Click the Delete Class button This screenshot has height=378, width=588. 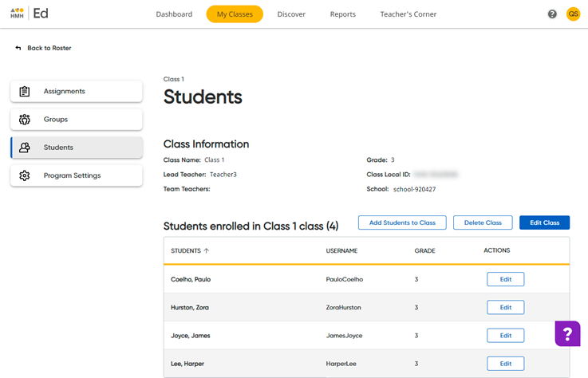click(483, 222)
